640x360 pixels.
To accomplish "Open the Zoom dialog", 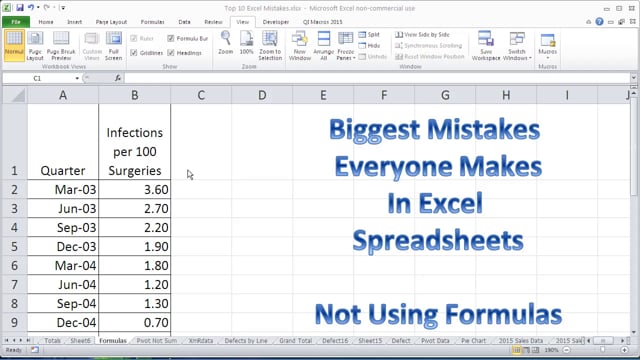I will [x=225, y=43].
